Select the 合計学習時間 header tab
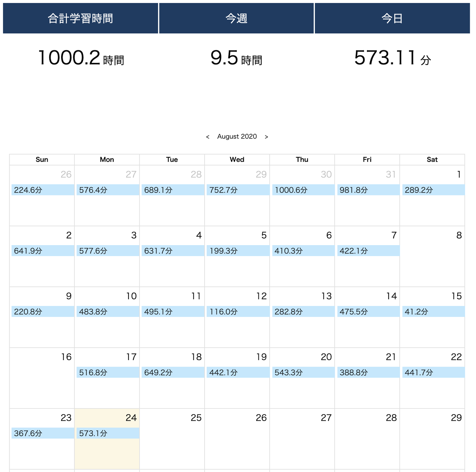 (80, 18)
